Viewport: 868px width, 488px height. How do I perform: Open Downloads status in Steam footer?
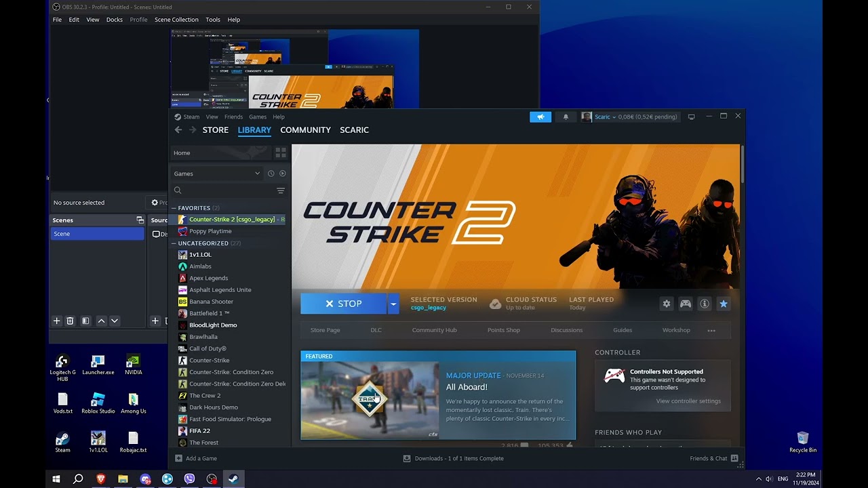tap(453, 459)
